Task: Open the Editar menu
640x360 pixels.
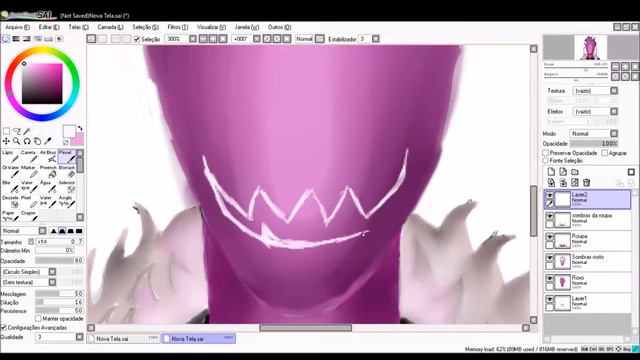Action: (x=49, y=27)
